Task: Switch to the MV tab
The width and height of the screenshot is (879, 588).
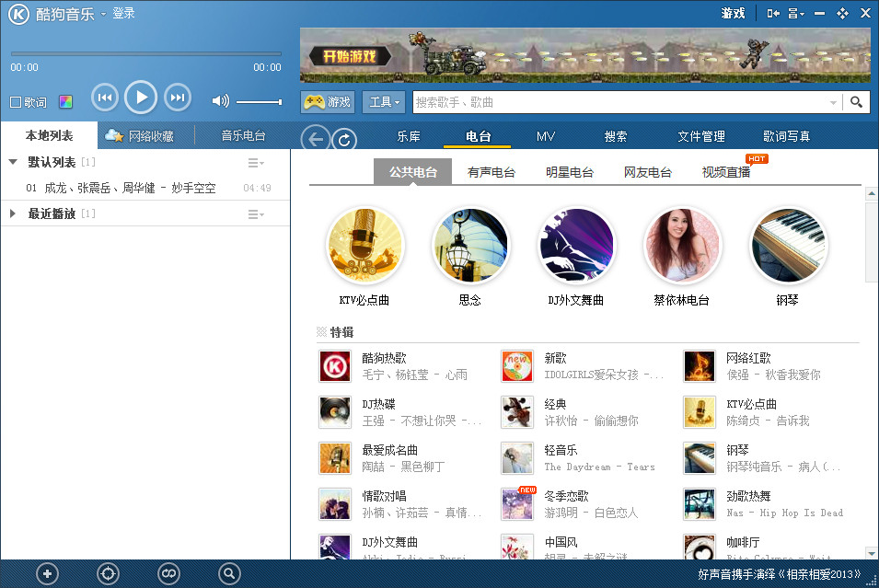Action: pos(546,136)
